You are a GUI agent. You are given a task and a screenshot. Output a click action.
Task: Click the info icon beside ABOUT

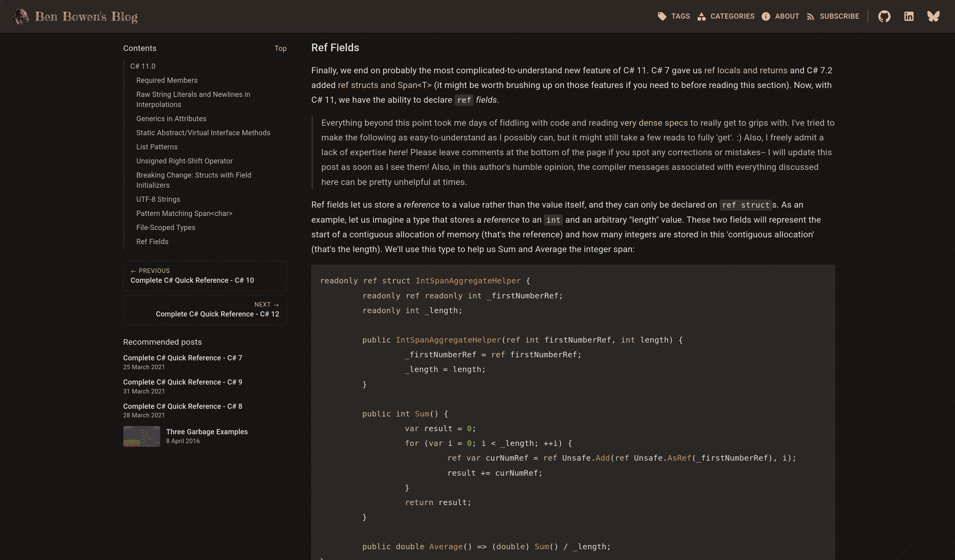coord(766,16)
